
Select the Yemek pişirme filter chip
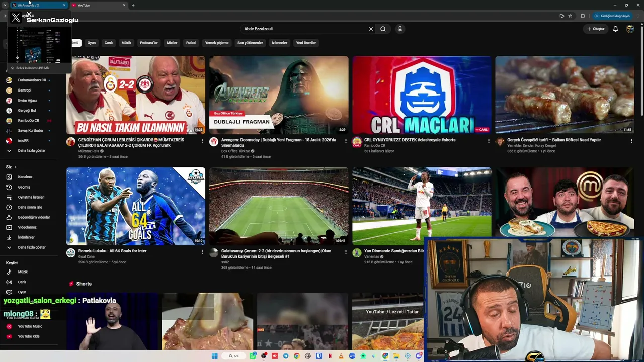(x=217, y=43)
